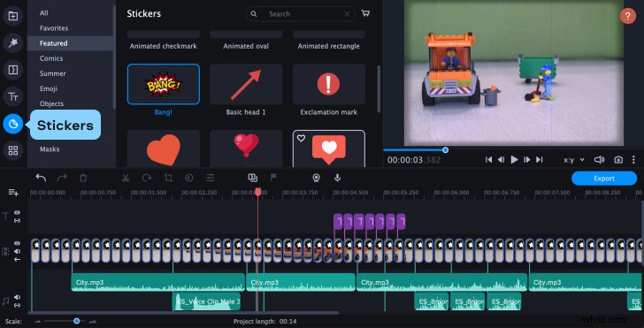
Task: Click the Undo arrow
Action: tap(41, 178)
